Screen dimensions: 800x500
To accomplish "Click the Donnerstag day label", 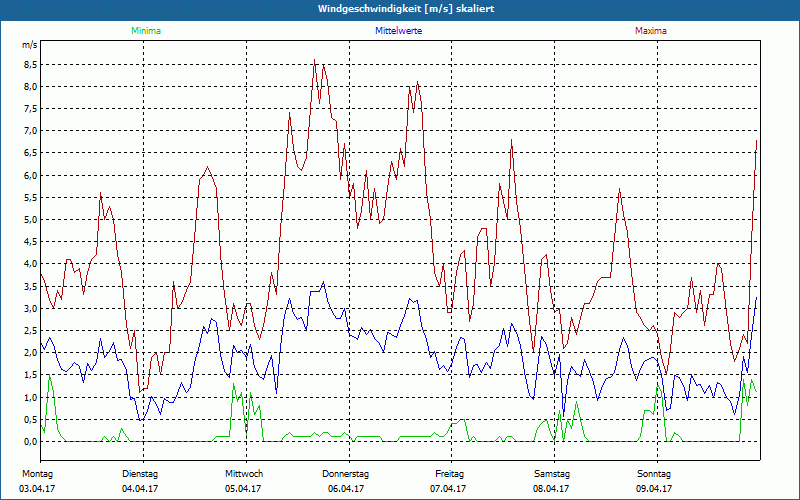I will point(345,474).
